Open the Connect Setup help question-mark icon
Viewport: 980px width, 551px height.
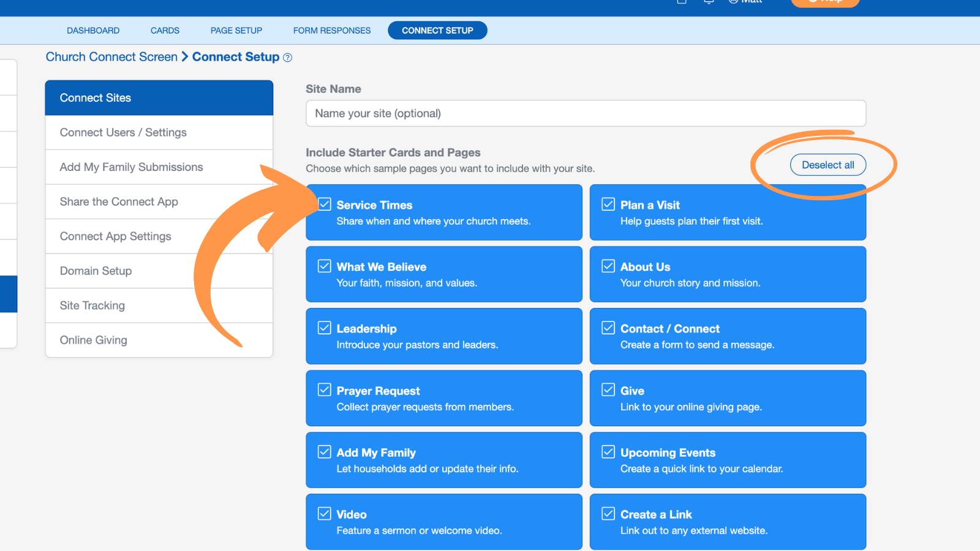point(288,58)
